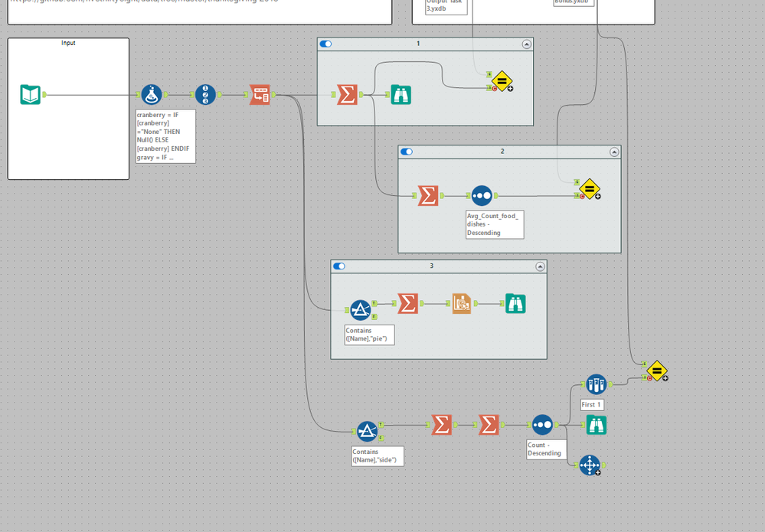The height and width of the screenshot is (532, 765).
Task: Select the Sort tool in container 2
Action: tap(482, 195)
